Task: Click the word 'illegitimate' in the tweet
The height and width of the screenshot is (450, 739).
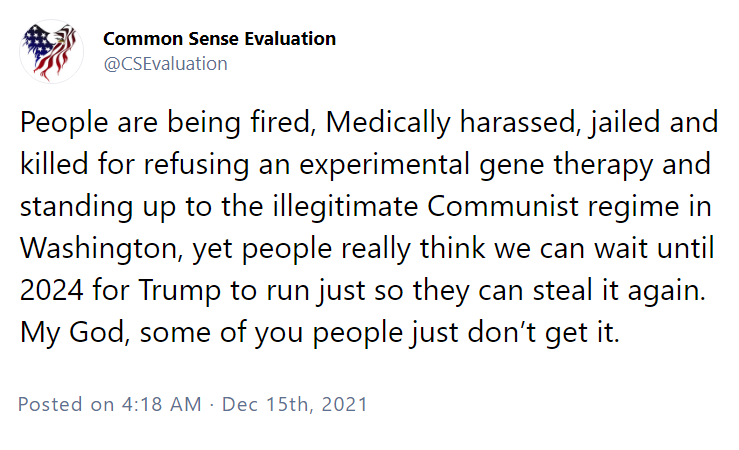Action: point(345,207)
